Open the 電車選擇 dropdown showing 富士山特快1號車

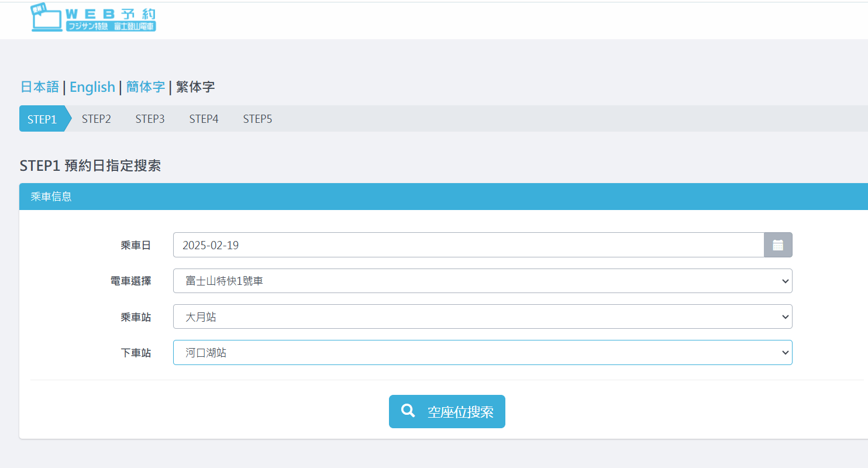[482, 281]
